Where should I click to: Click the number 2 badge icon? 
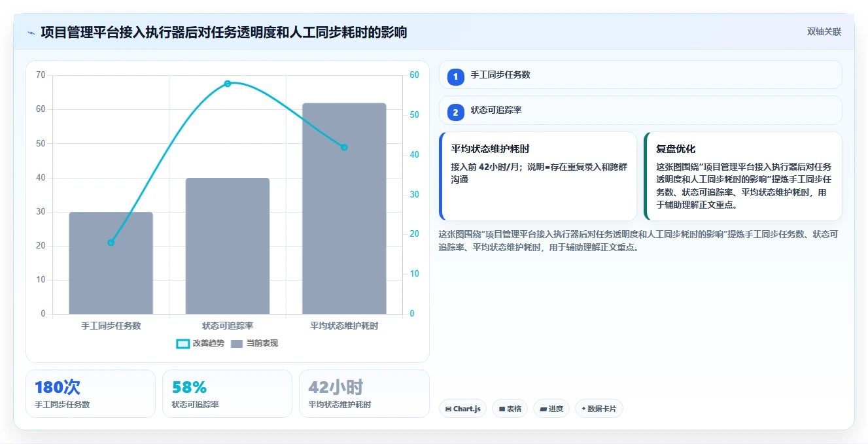456,112
